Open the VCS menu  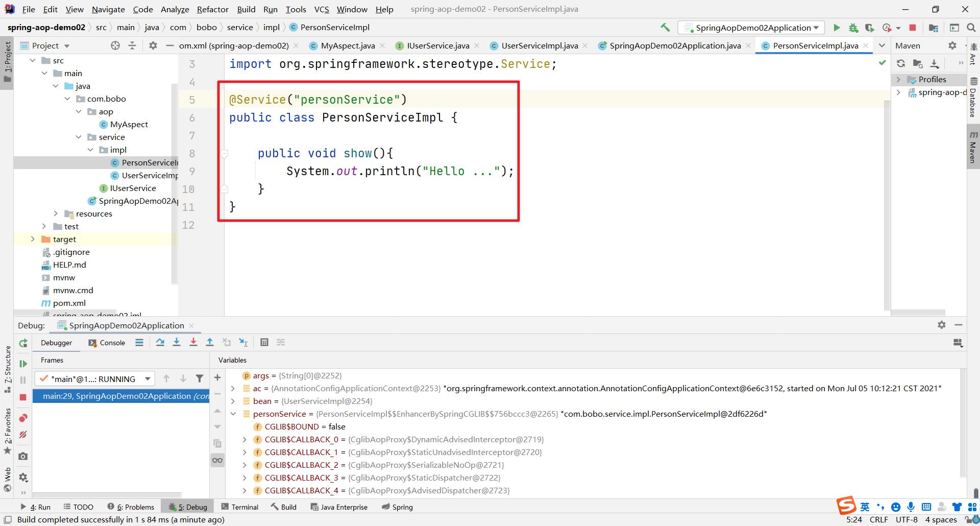322,9
